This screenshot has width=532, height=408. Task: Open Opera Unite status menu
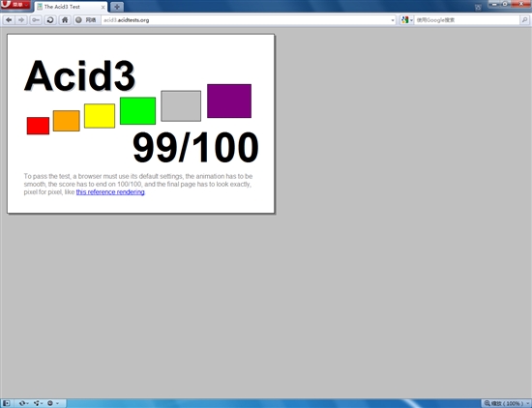click(x=38, y=403)
